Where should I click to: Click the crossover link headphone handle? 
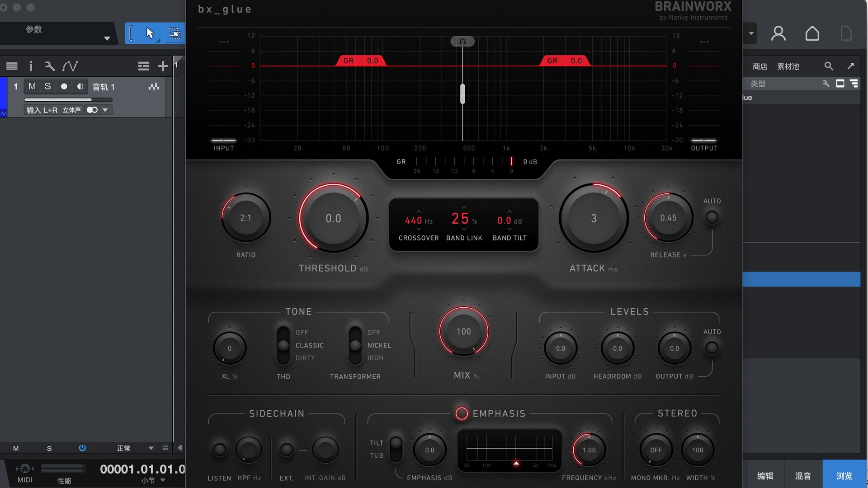point(462,42)
